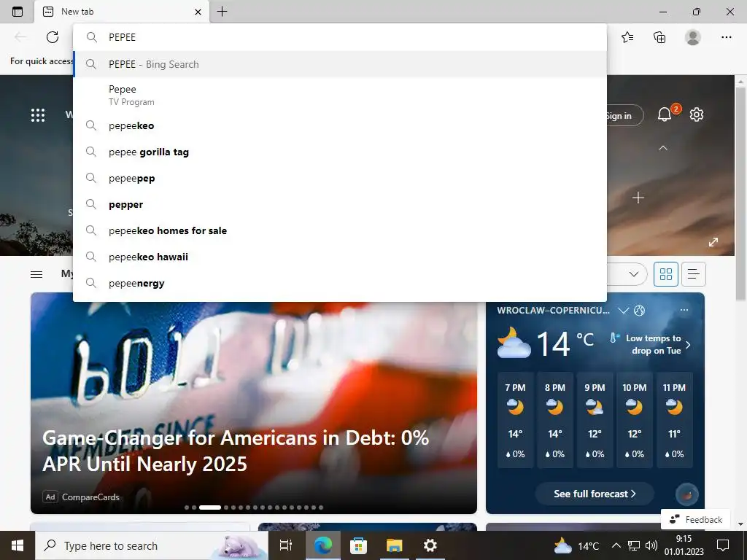The height and width of the screenshot is (560, 747).
Task: Open page settings gear icon
Action: [697, 114]
